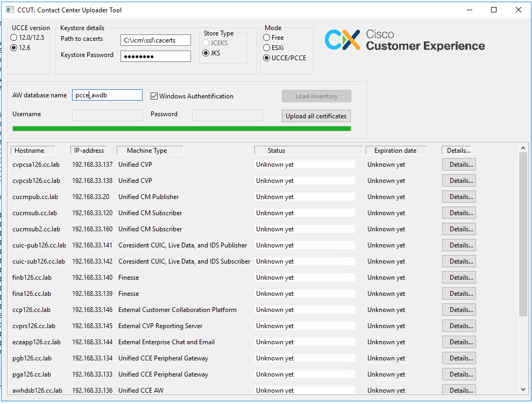The width and height of the screenshot is (532, 404).
Task: Open Details for finb126.cc.lab
Action: coord(459,278)
